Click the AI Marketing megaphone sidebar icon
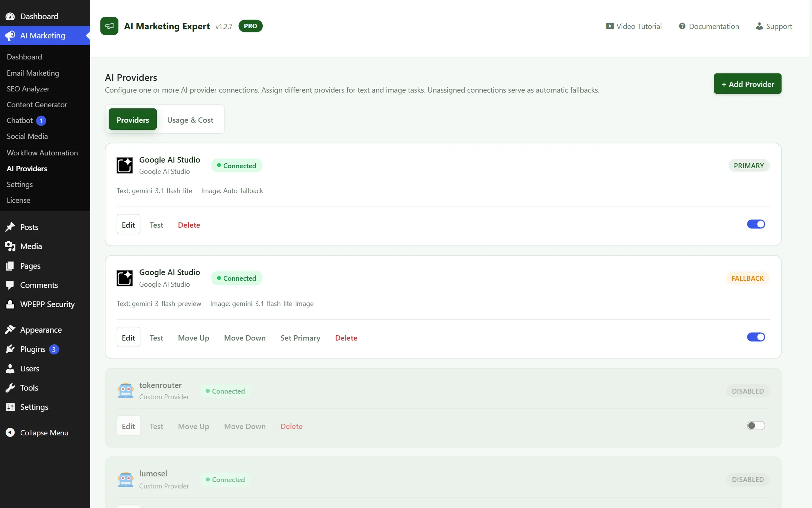The height and width of the screenshot is (508, 812). [10, 35]
